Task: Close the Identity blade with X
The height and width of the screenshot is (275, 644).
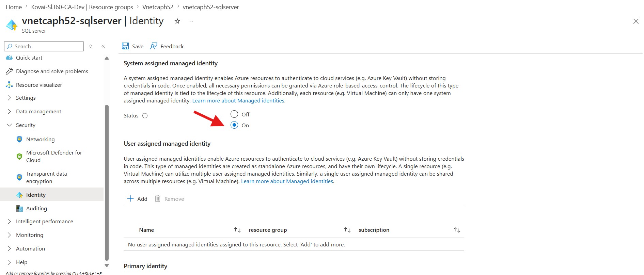Action: point(636,21)
